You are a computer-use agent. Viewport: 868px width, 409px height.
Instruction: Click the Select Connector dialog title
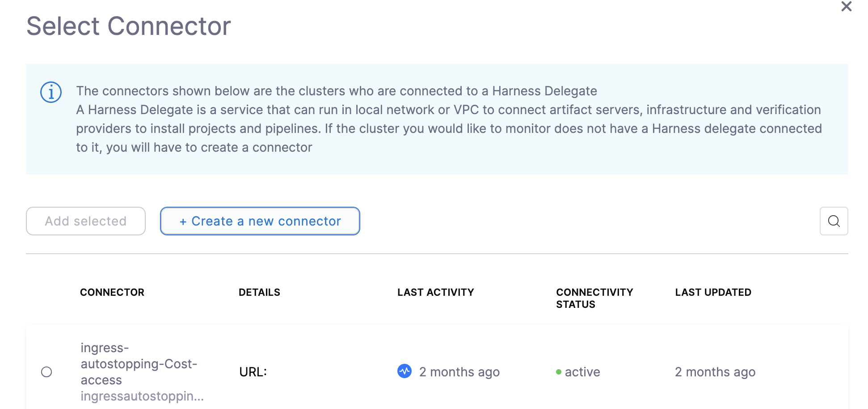[x=129, y=26]
